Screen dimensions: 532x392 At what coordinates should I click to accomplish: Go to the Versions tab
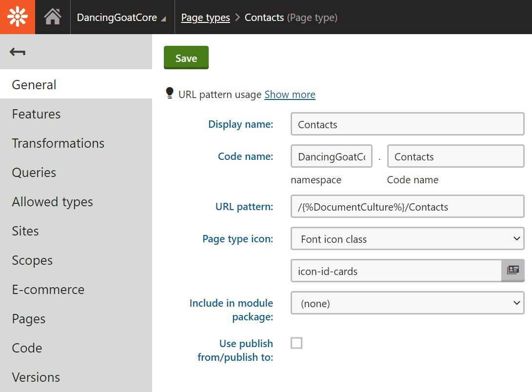[76, 377]
